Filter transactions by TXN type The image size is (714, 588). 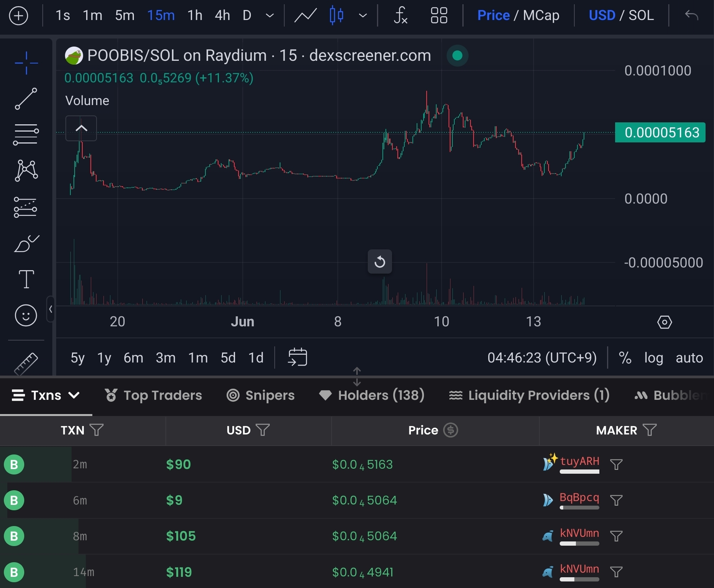96,430
